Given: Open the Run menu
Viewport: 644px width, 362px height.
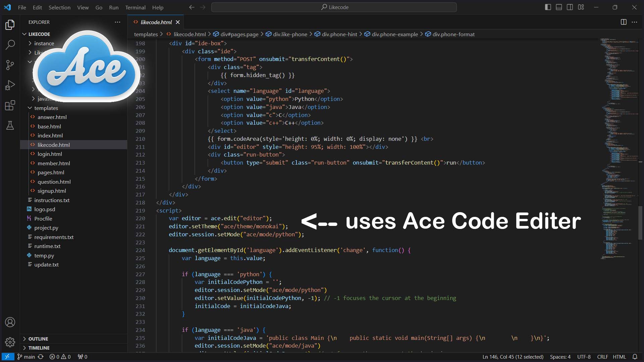Looking at the screenshot, I should click(x=114, y=7).
